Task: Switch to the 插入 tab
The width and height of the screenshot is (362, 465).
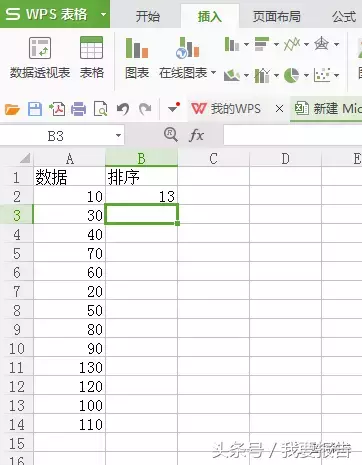Action: tap(209, 16)
